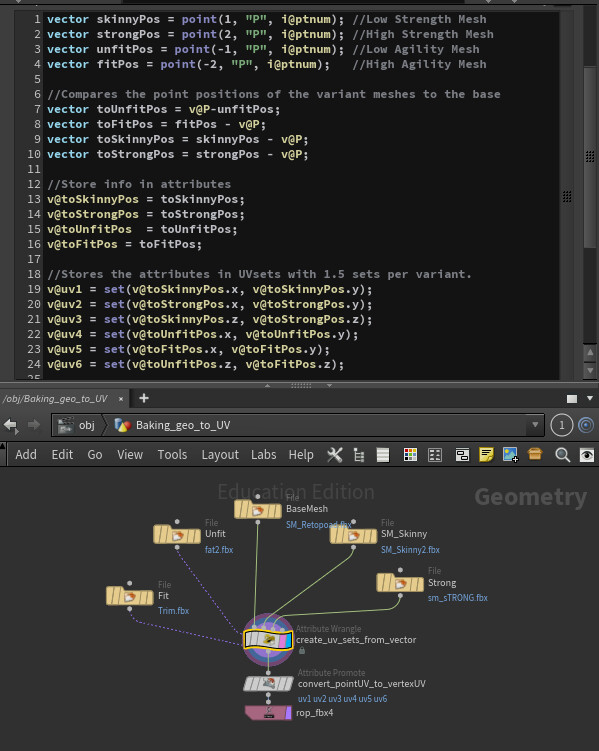Open the View menu
Viewport: 599px width, 751px height.
coord(130,455)
